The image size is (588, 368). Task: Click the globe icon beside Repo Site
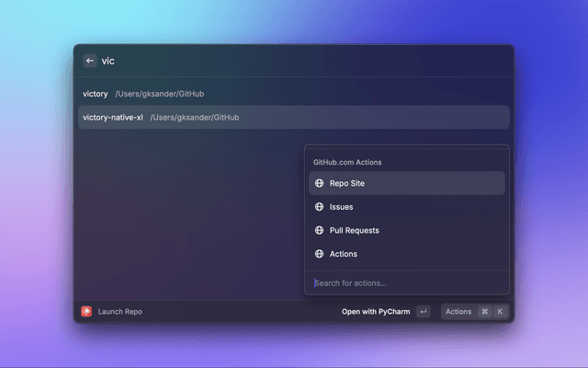(320, 183)
